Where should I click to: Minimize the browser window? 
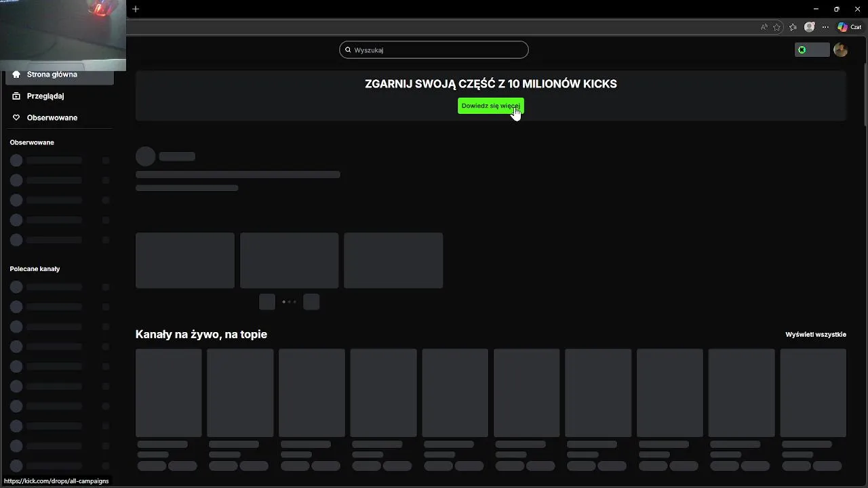(x=816, y=9)
